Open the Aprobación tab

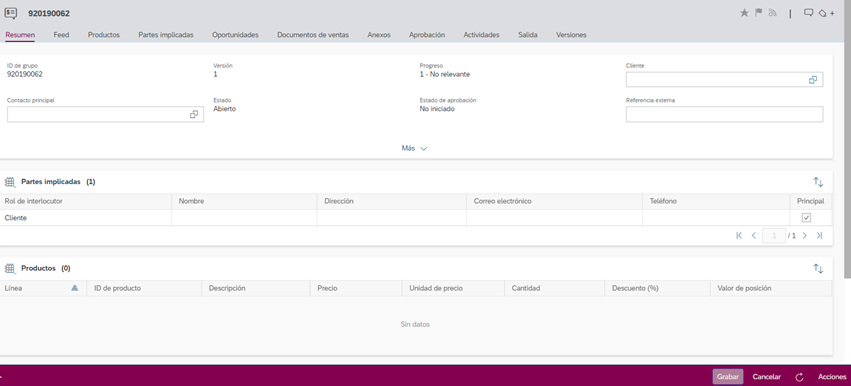click(x=427, y=35)
